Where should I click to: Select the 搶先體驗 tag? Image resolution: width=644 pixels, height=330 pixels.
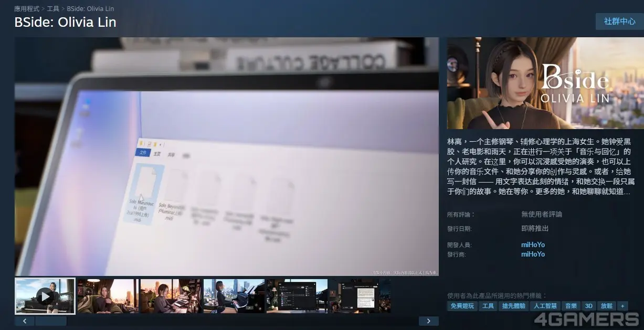click(x=514, y=306)
